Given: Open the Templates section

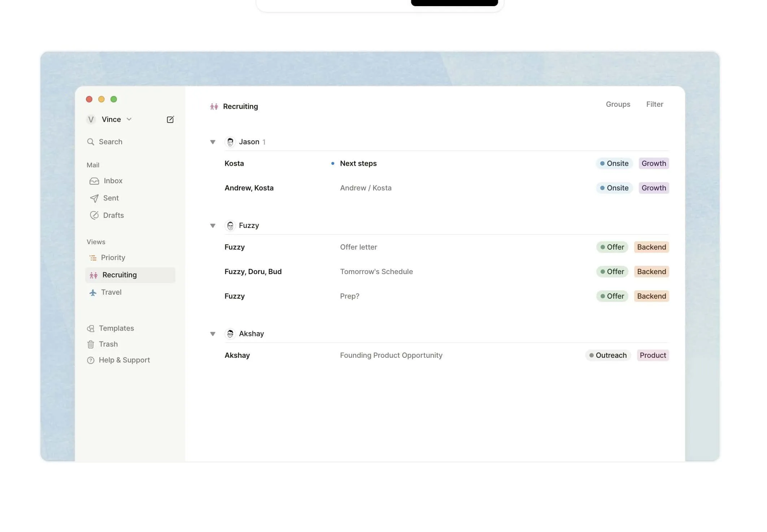Looking at the screenshot, I should (x=116, y=328).
